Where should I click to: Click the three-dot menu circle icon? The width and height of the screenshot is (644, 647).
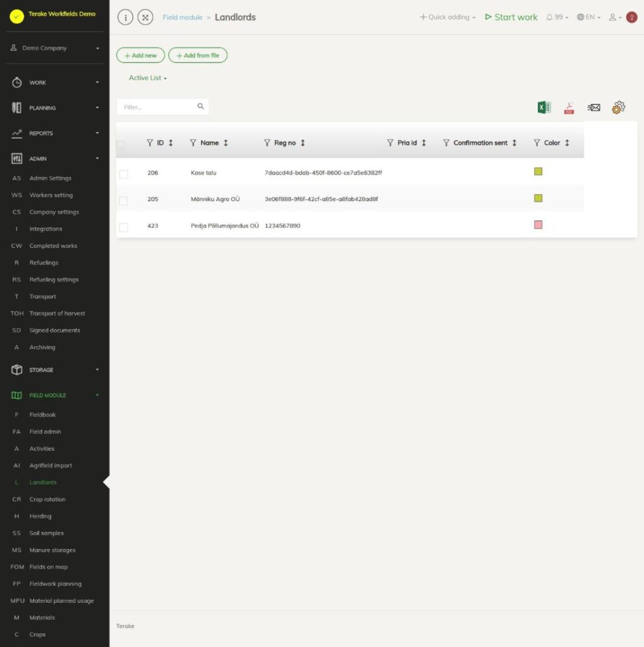click(126, 17)
